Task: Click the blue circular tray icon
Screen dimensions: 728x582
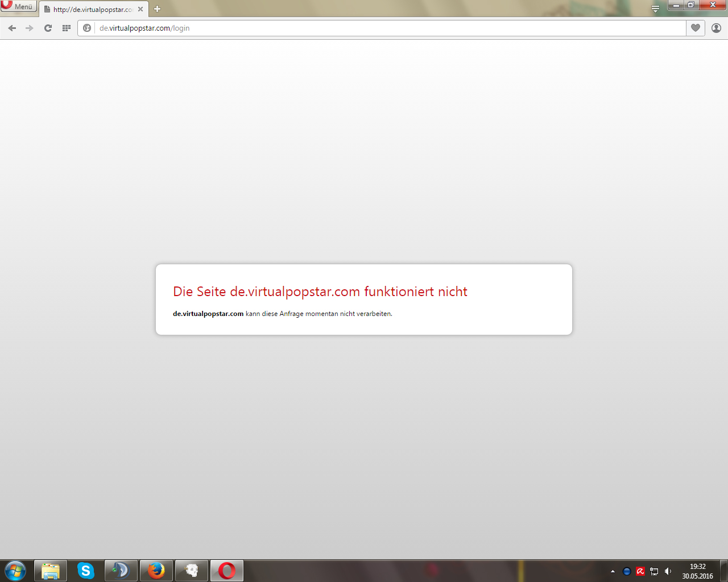Action: point(627,571)
